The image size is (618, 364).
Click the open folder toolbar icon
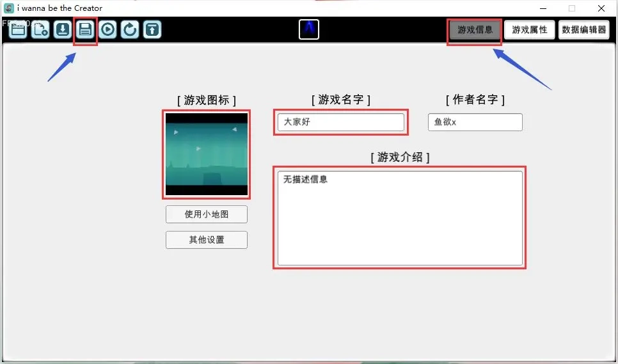(18, 29)
